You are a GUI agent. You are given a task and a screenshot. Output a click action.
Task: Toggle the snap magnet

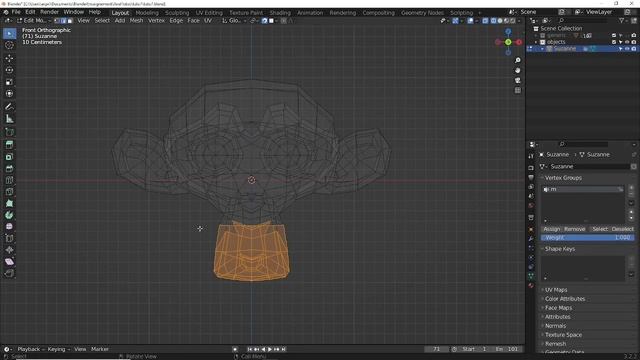264,20
